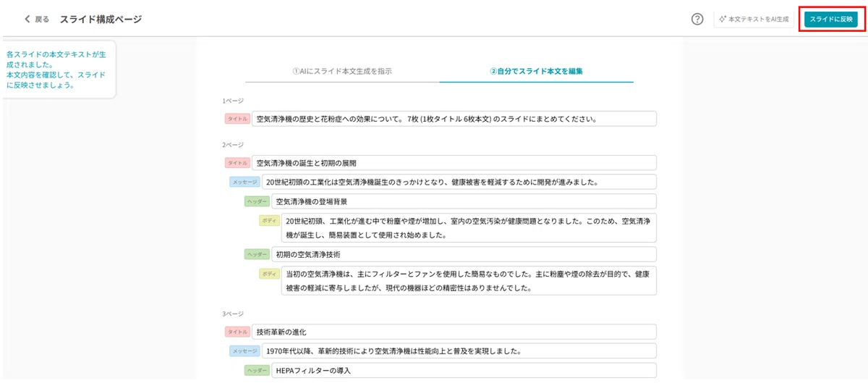The image size is (868, 386).
Task: Edit header HEPAフィルターの導入
Action: tap(464, 370)
